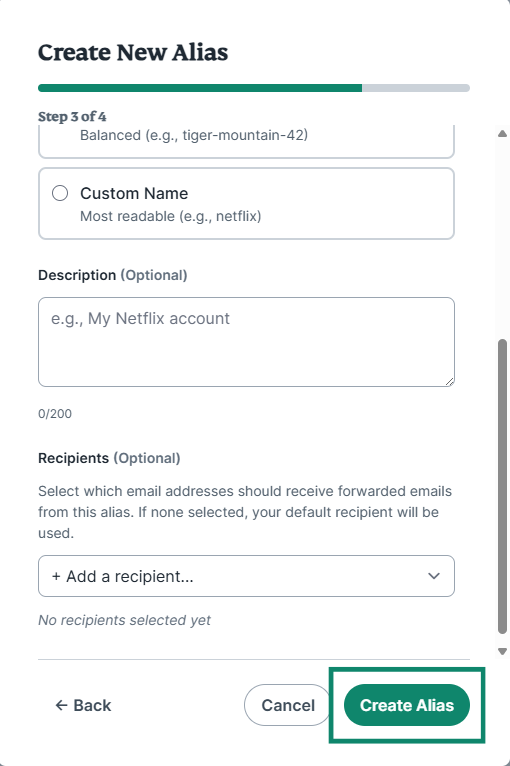Click the scrollbar down arrow

[x=502, y=651]
